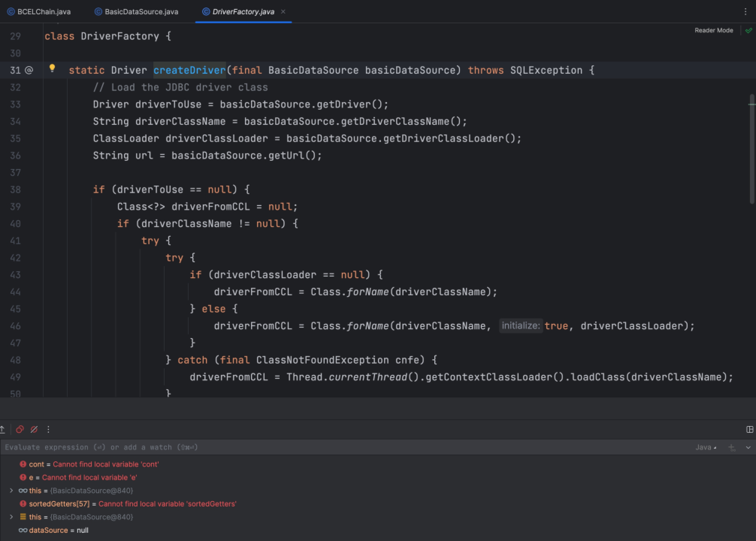Click the layout settings icon in debug panel

click(750, 429)
